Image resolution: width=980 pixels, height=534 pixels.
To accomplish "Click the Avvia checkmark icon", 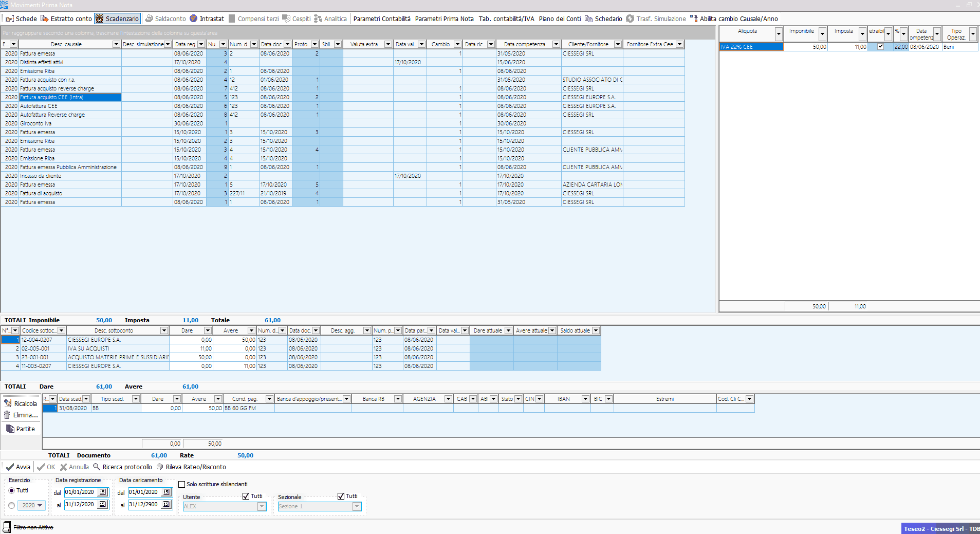I will [x=10, y=467].
